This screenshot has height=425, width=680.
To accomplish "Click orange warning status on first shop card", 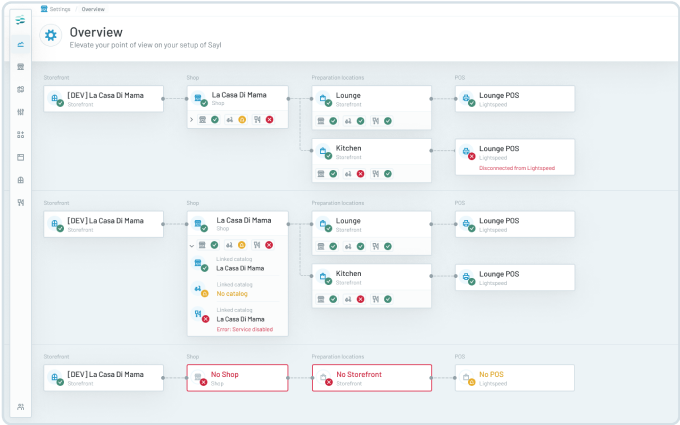I will 242,120.
